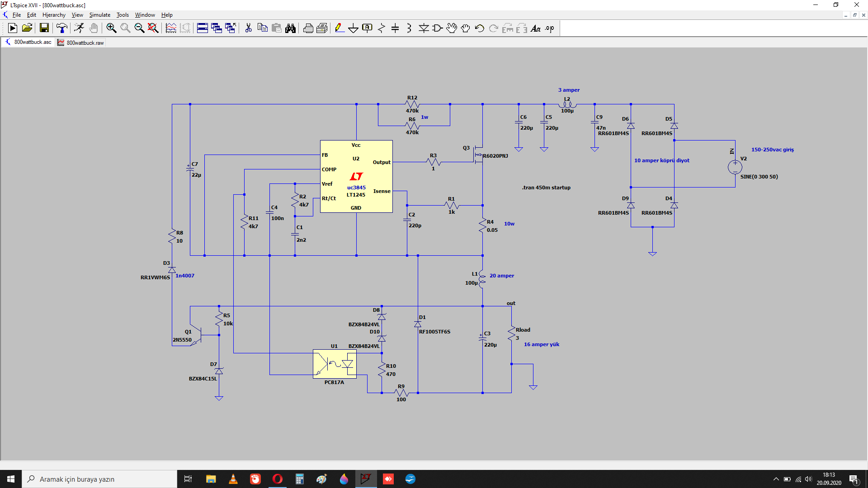This screenshot has width=868, height=488.
Task: Select the Resistor component tool
Action: click(381, 28)
